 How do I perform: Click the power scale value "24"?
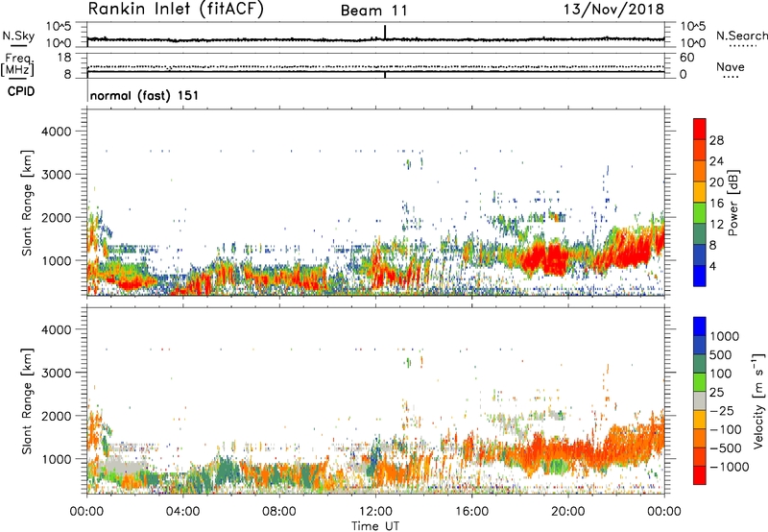716,161
